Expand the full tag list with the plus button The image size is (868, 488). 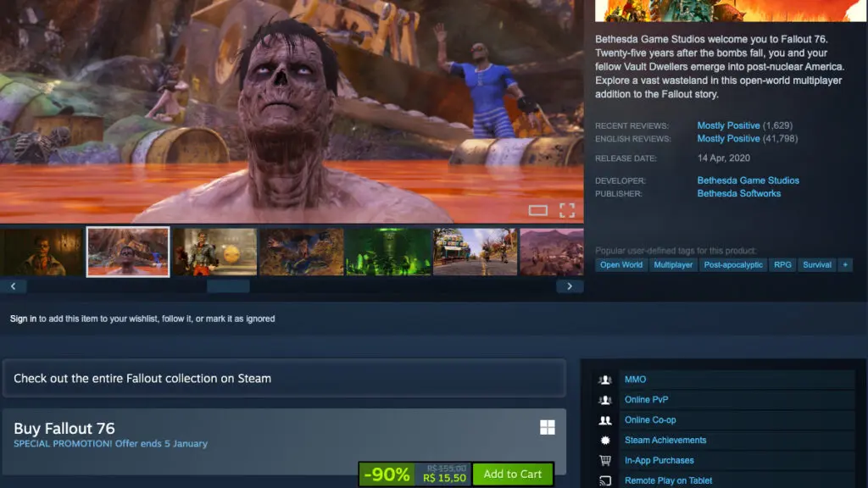(x=844, y=264)
